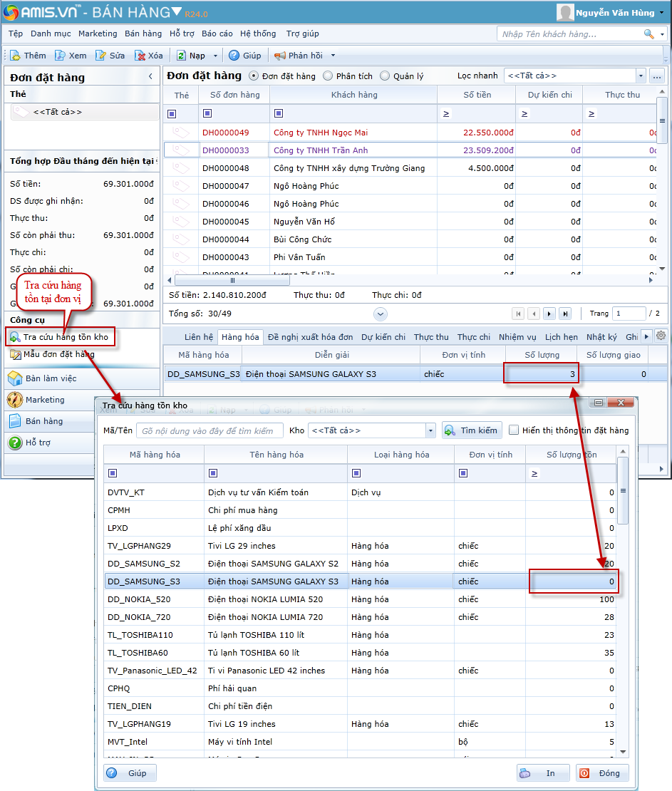This screenshot has width=672, height=791.
Task: Click the customer search magnifier icon
Action: 648,34
